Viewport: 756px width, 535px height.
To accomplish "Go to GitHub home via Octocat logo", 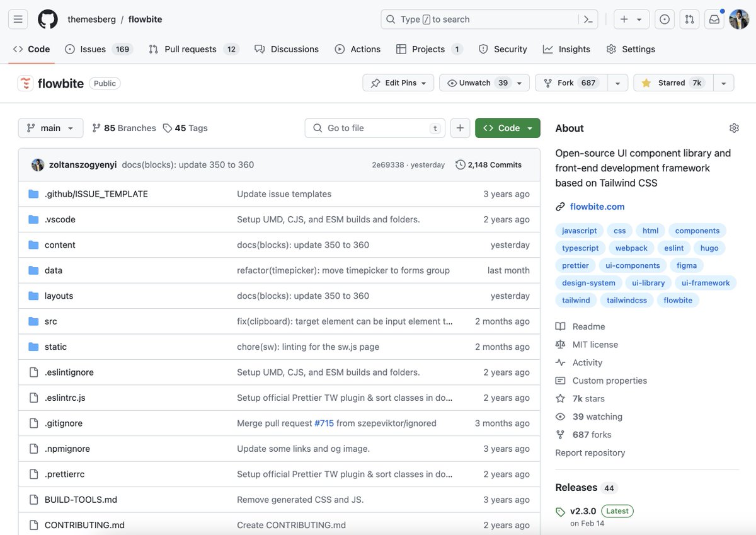I will click(48, 20).
